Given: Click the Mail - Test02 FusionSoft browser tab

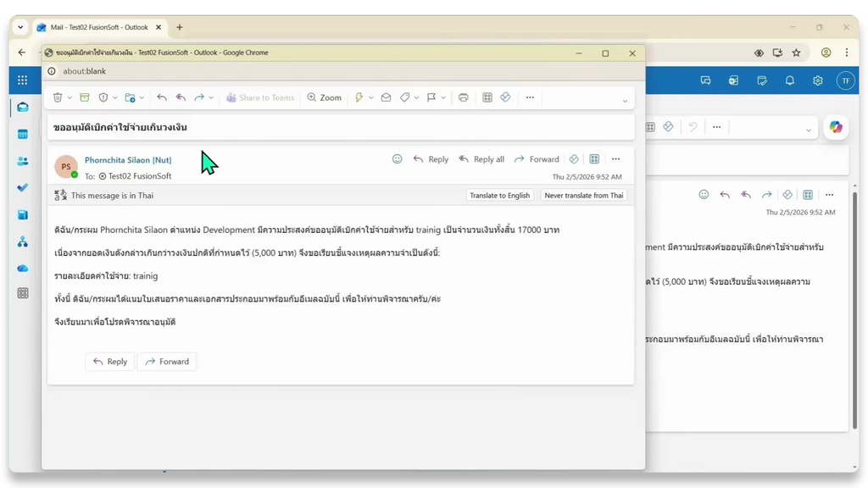Looking at the screenshot, I should [x=100, y=27].
